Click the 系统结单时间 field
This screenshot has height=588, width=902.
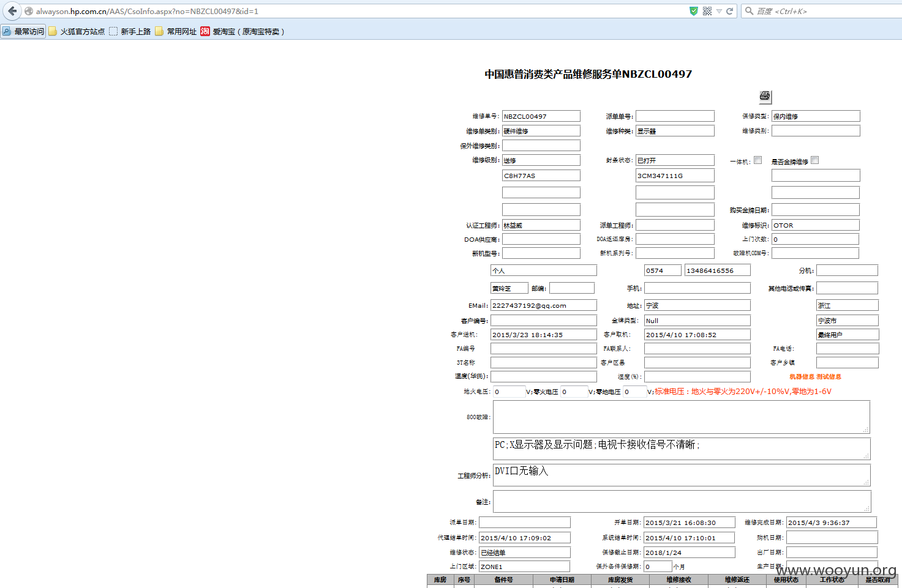click(690, 538)
